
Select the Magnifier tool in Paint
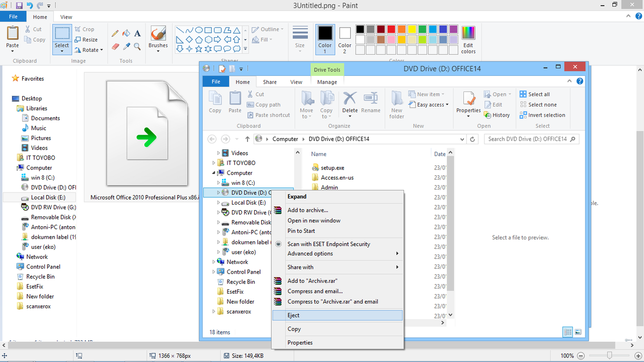[x=137, y=46]
